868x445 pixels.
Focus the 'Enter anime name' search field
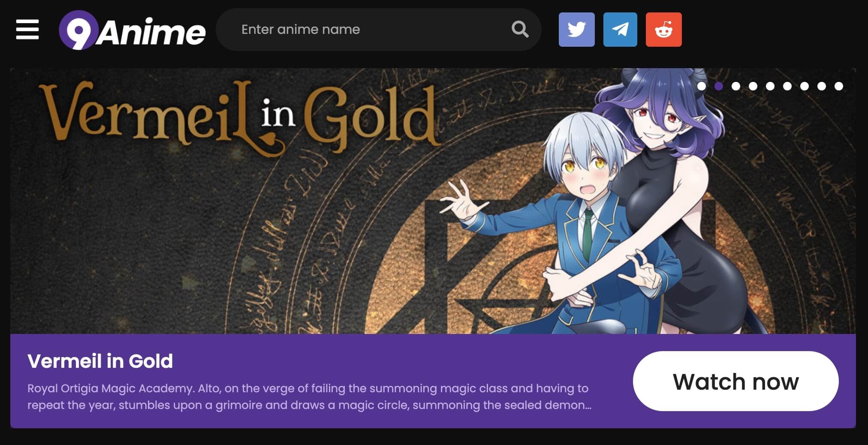point(369,29)
